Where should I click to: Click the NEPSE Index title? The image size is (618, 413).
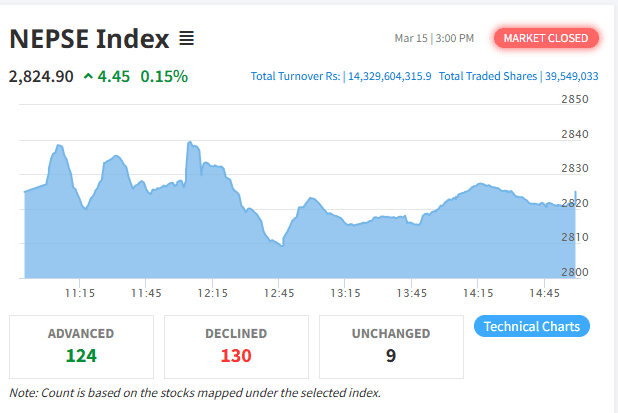tap(89, 39)
